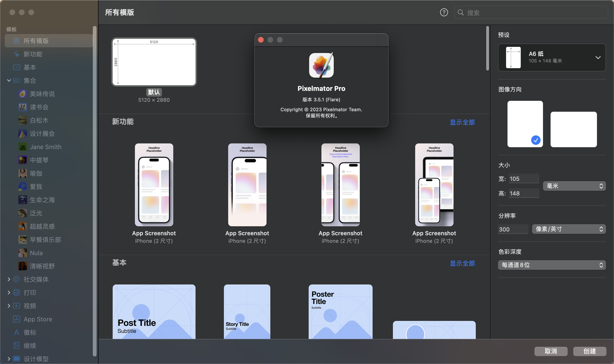The height and width of the screenshot is (364, 614).
Task: Click the 集合 collection icon
Action: click(16, 80)
